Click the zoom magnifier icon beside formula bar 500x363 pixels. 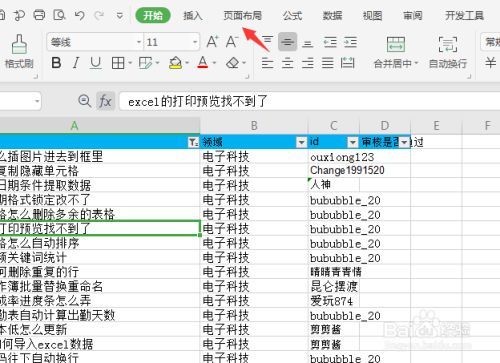(x=85, y=101)
